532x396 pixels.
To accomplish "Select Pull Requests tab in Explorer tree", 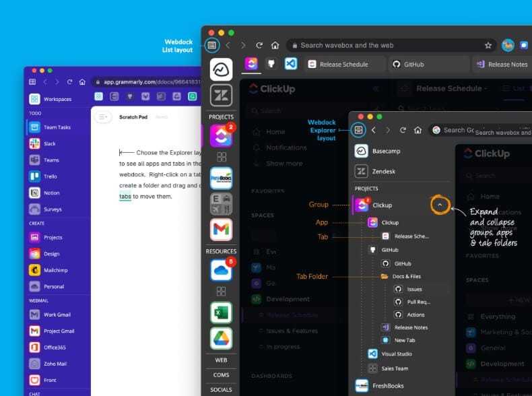I will click(x=418, y=302).
